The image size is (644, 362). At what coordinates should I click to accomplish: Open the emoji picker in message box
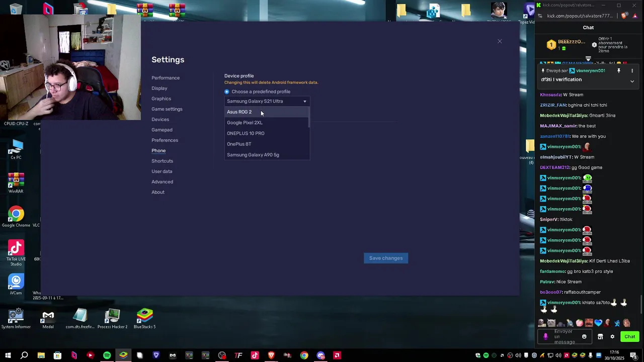584,337
